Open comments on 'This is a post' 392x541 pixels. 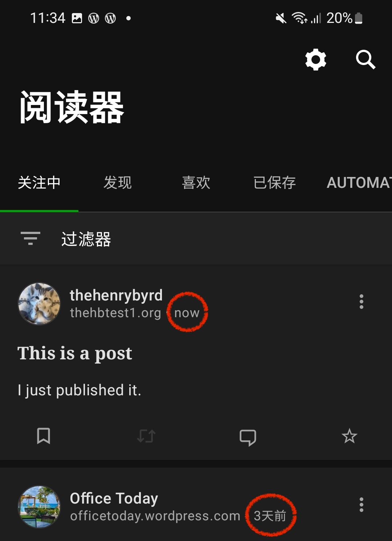(x=248, y=437)
